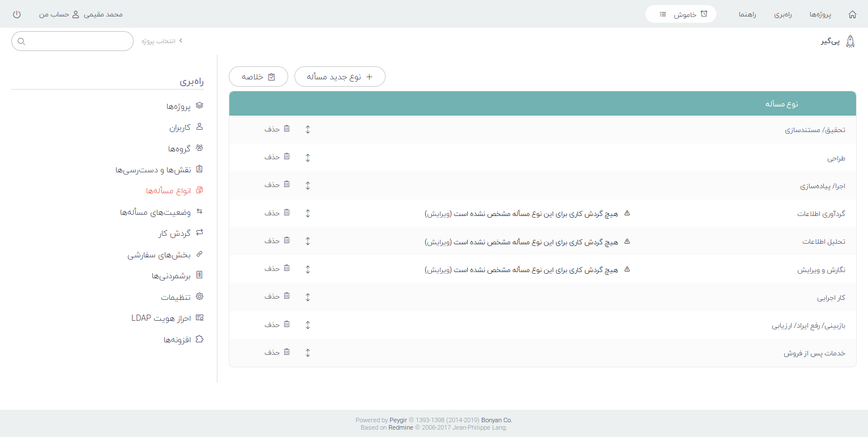868x437 pixels.
Task: Open the پروژه‌ها top menu
Action: 820,14
